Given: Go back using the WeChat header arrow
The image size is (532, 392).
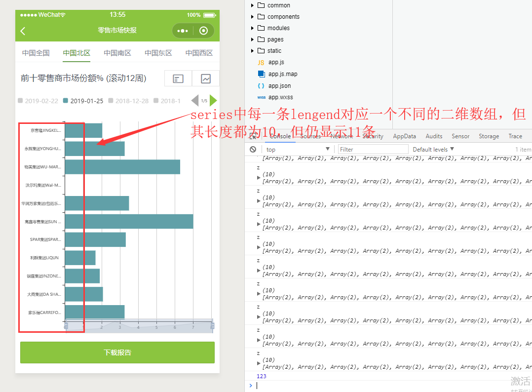Looking at the screenshot, I should (x=23, y=31).
